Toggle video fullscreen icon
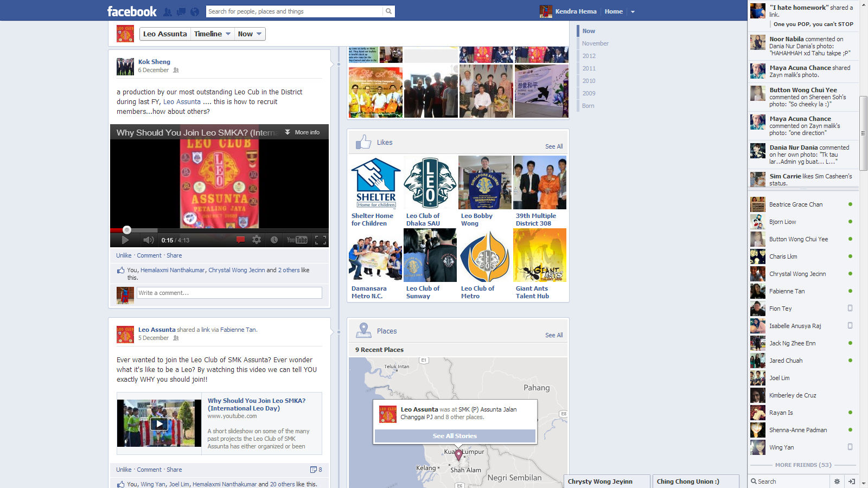The width and height of the screenshot is (868, 488). [x=321, y=240]
